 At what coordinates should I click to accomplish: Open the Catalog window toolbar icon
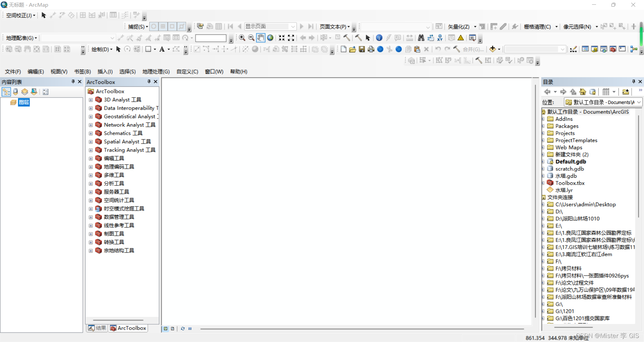pyautogui.click(x=594, y=49)
